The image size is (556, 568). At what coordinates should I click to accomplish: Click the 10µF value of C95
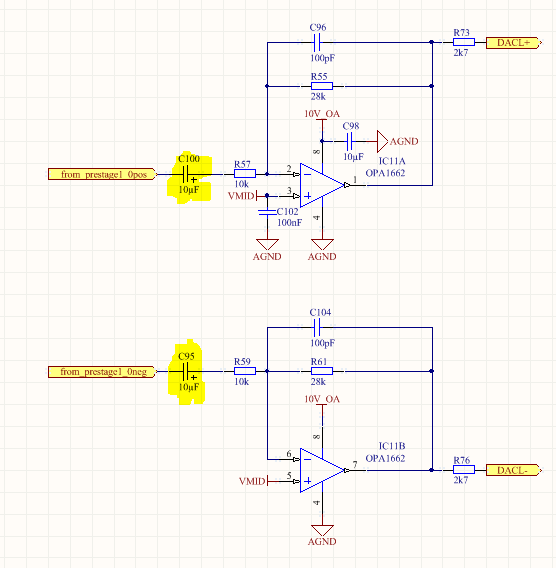click(189, 387)
